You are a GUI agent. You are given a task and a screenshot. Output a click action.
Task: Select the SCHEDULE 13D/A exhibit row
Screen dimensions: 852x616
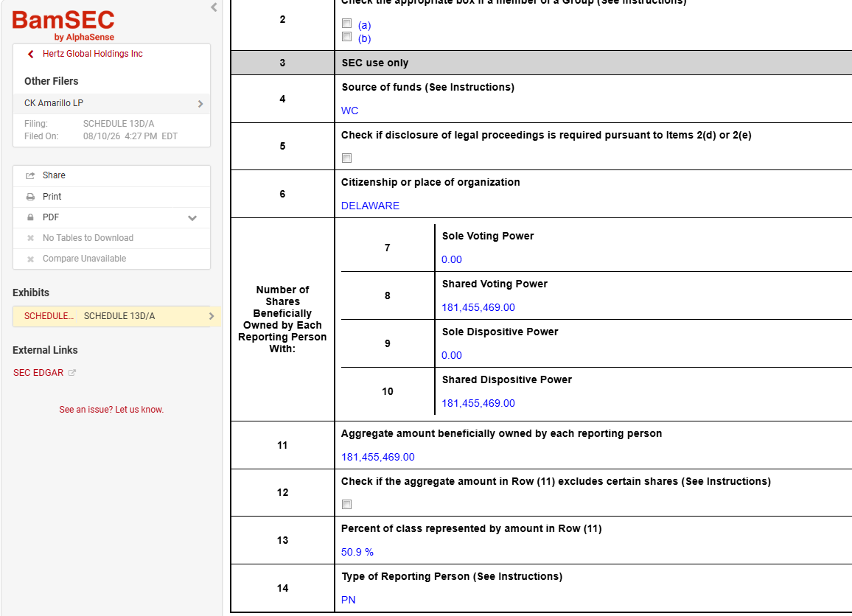click(116, 316)
